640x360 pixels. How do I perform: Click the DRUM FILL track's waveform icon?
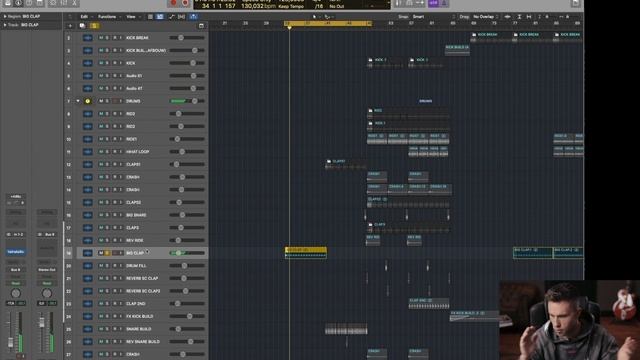[87, 266]
